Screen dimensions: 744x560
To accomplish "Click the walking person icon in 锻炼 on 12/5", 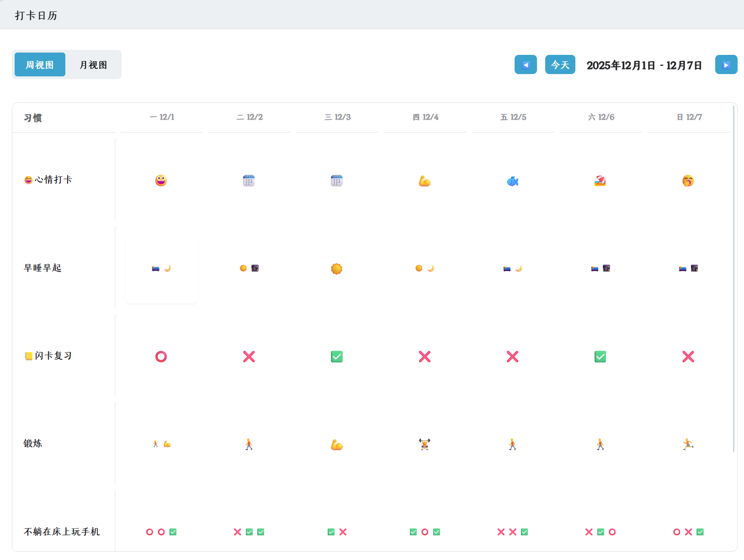I will point(512,444).
